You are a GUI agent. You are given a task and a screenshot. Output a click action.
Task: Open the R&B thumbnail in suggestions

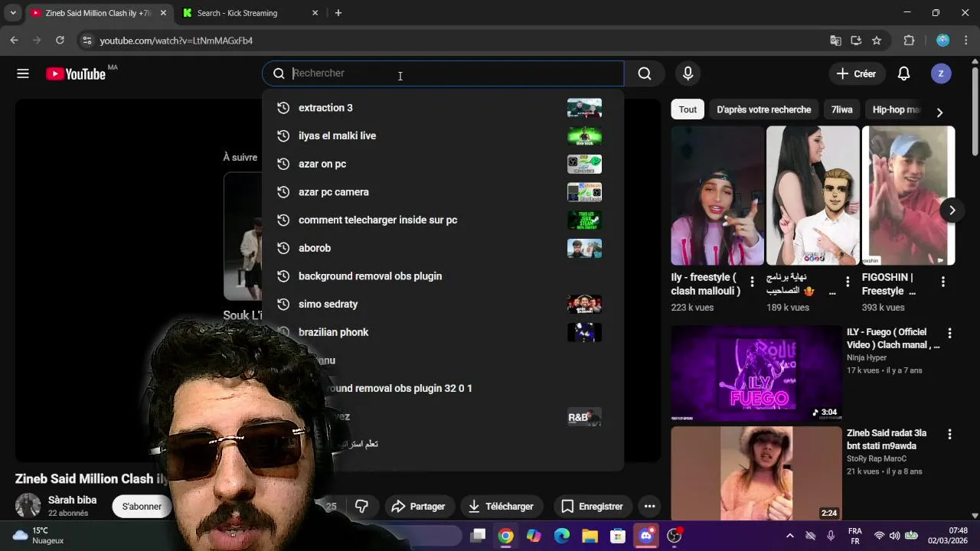584,417
